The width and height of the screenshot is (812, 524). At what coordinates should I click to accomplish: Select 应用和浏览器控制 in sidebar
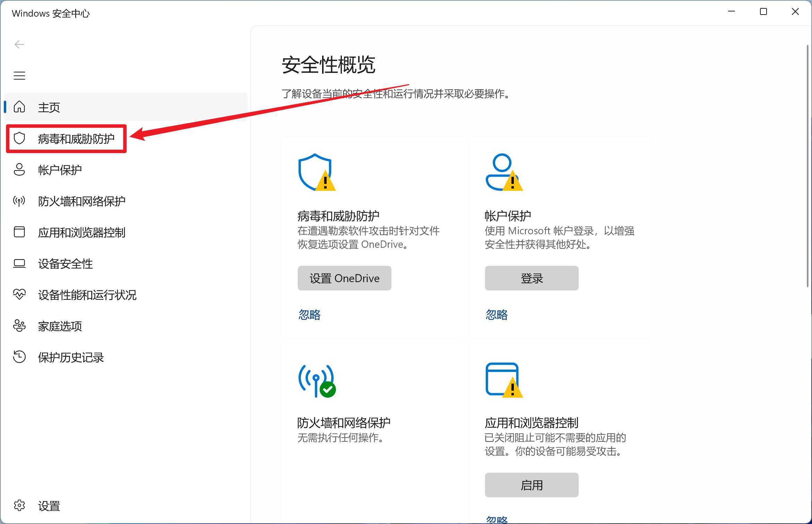(x=126, y=232)
